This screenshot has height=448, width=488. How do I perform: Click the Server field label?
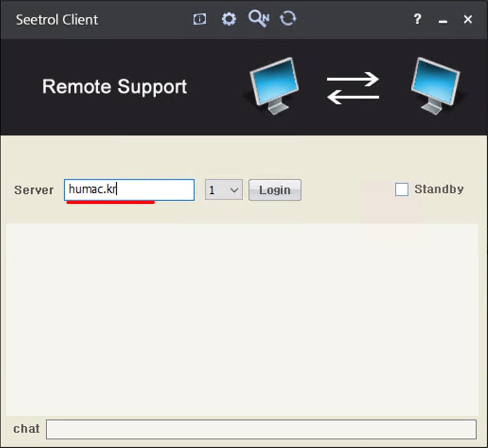pyautogui.click(x=34, y=189)
